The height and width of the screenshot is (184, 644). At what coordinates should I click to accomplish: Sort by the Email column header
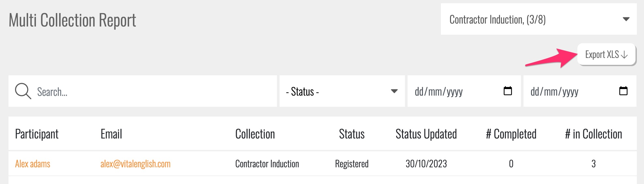pos(111,134)
